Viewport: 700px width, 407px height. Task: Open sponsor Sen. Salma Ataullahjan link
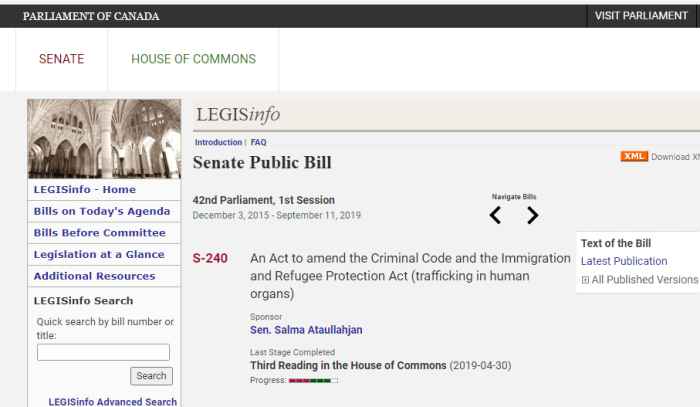click(306, 330)
